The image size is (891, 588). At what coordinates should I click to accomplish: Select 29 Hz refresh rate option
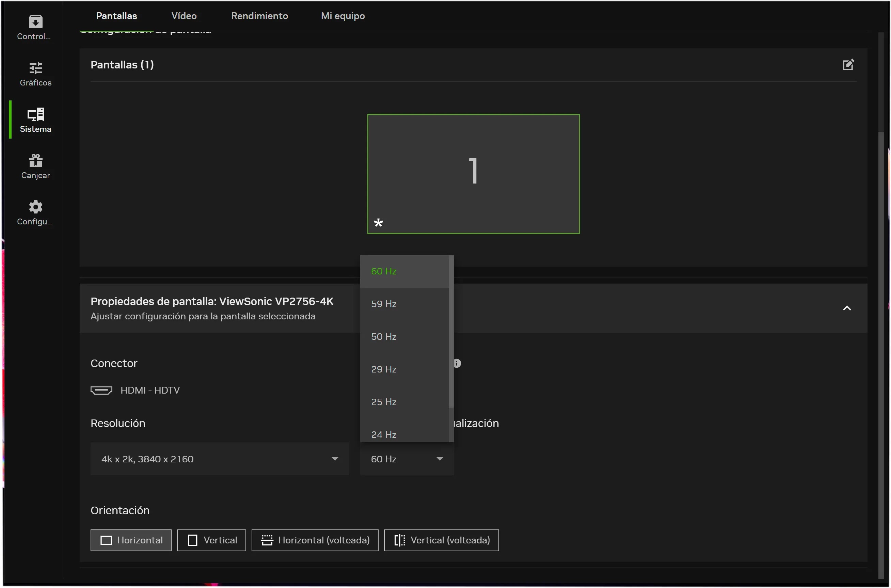(x=384, y=369)
